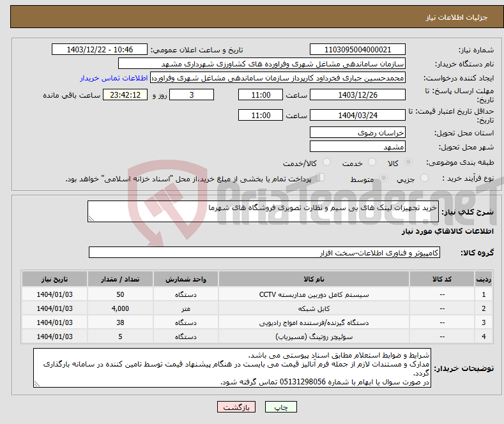Image resolution: width=504 pixels, height=424 pixels.
Task: Click the شماره نیاز field 1103095004000021
Action: (x=358, y=49)
